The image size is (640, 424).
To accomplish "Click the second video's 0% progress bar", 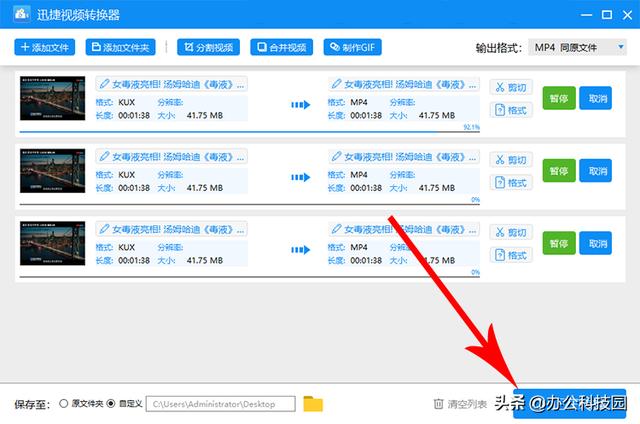I will coord(249,204).
